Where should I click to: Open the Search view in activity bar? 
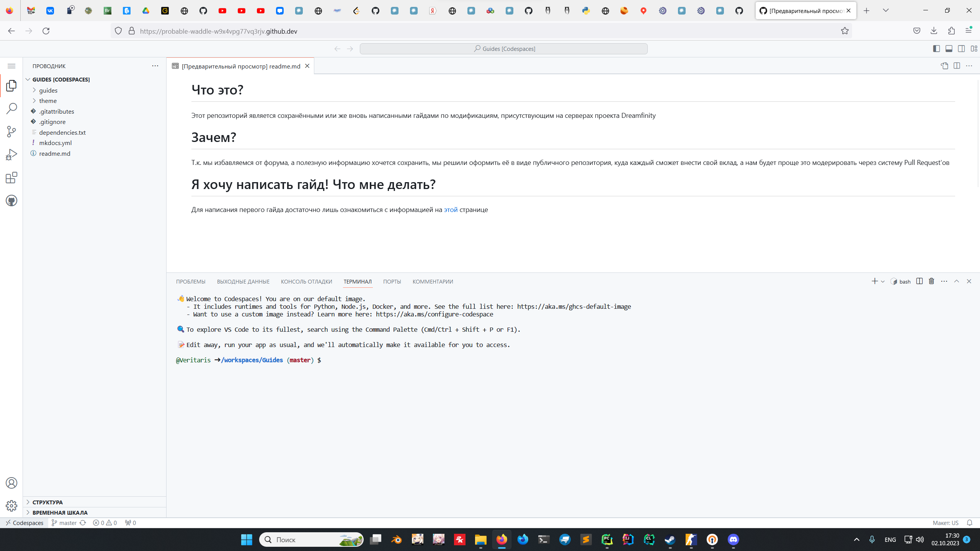coord(11,109)
